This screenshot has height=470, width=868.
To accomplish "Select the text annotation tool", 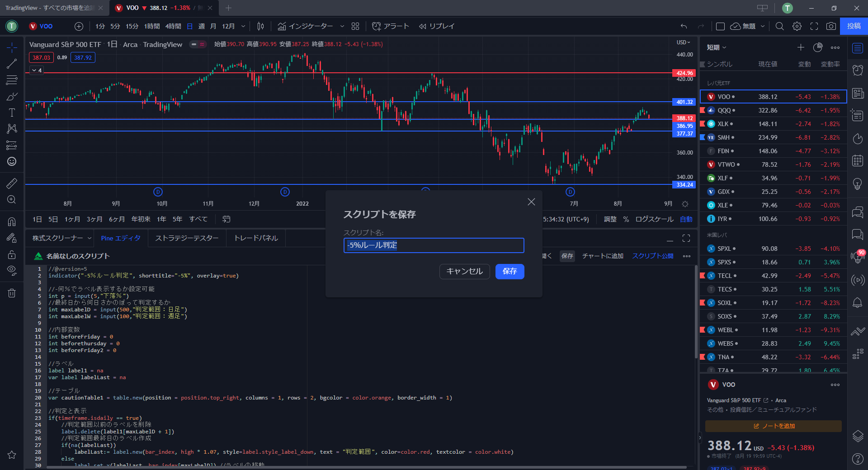I will click(12, 113).
